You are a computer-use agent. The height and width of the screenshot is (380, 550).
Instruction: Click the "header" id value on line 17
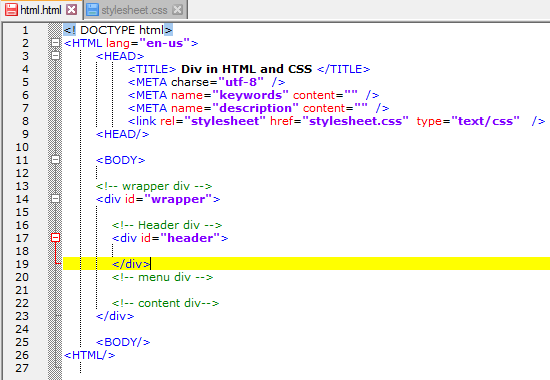[x=190, y=238]
